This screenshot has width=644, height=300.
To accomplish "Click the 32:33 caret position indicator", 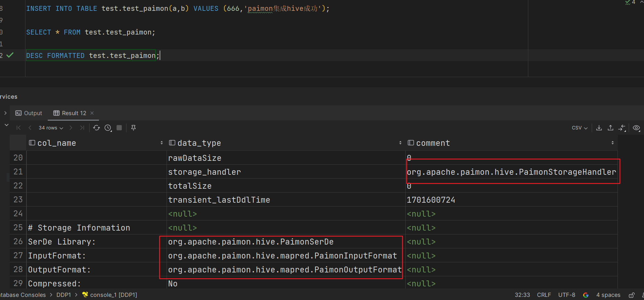I will pos(522,295).
